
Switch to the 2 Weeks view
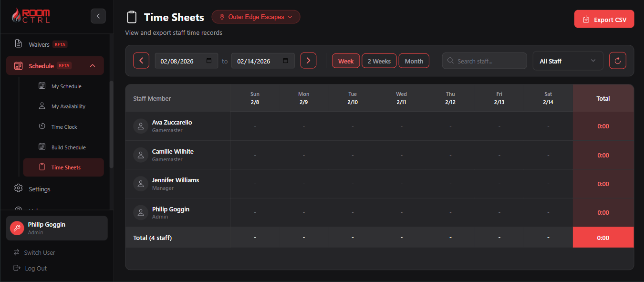pos(379,61)
